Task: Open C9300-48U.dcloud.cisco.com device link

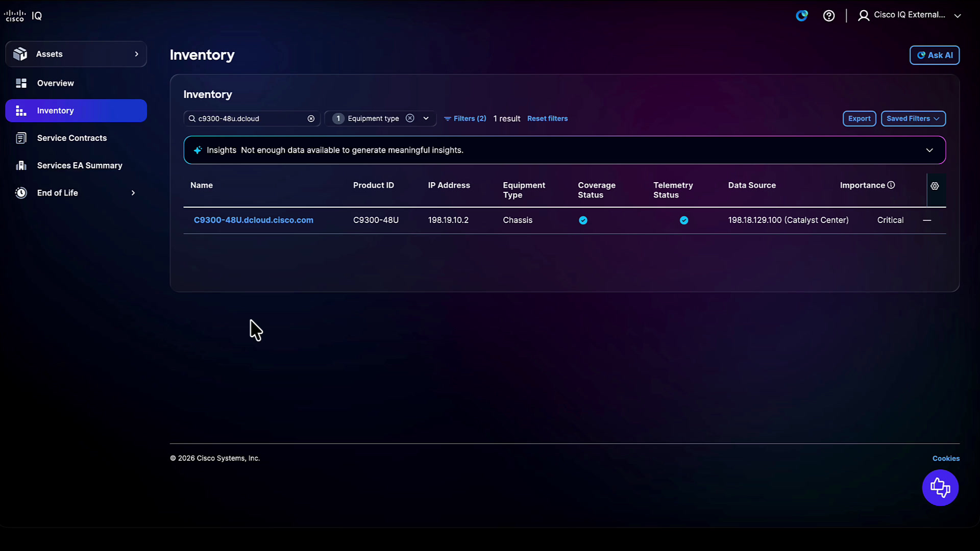Action: click(254, 220)
